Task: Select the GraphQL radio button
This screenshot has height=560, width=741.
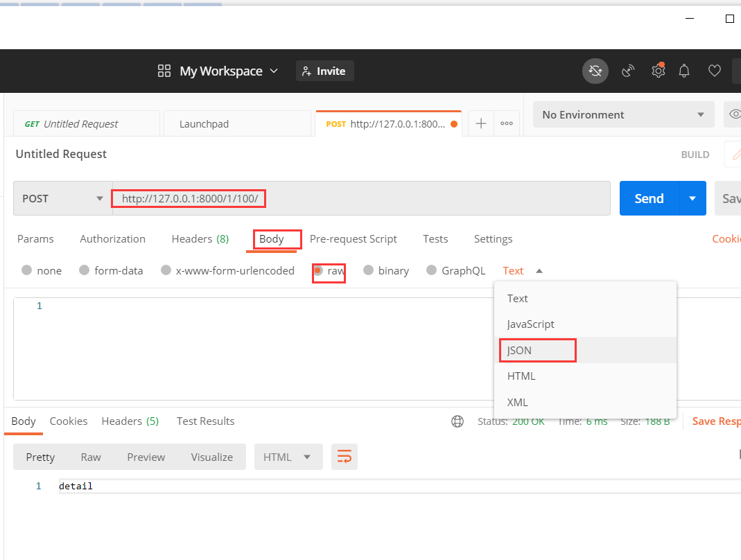Action: point(431,270)
